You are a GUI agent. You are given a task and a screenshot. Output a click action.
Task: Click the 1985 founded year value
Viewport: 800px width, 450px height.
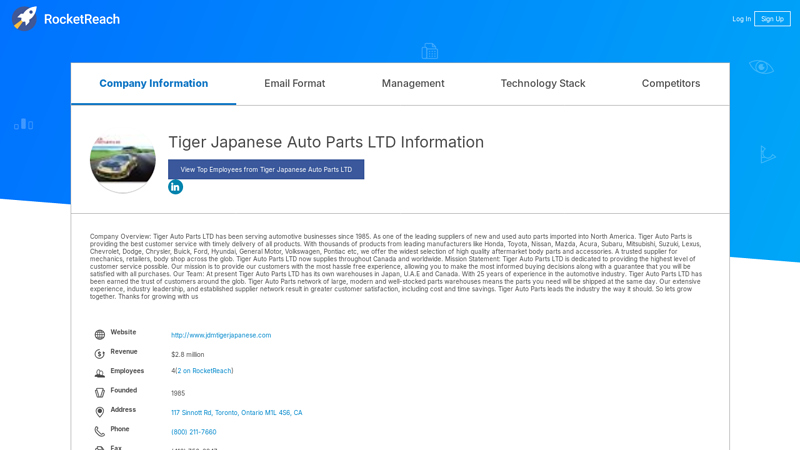click(x=178, y=393)
